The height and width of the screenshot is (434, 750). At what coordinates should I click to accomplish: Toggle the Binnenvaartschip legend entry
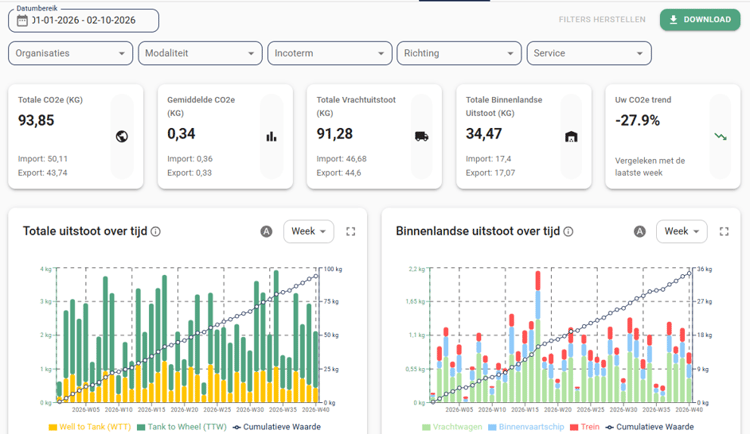coord(526,427)
